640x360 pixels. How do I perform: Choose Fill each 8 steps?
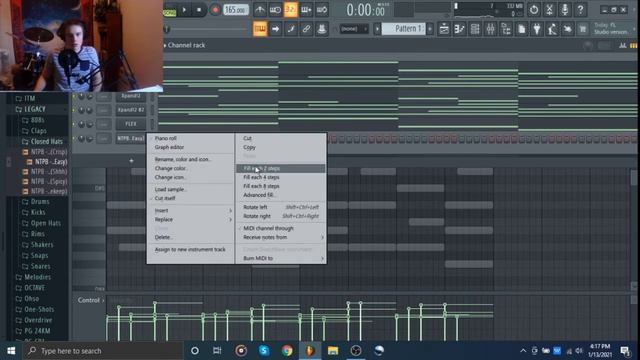[x=261, y=186]
